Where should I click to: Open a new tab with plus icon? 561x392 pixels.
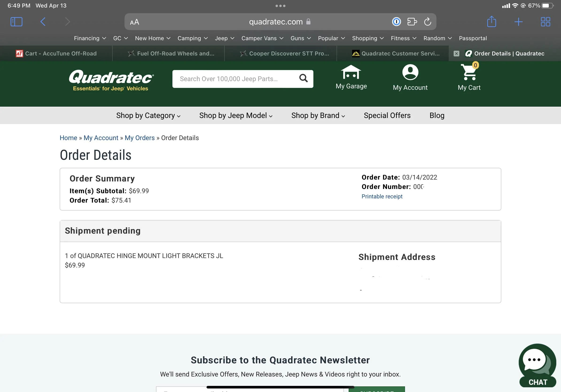point(518,22)
